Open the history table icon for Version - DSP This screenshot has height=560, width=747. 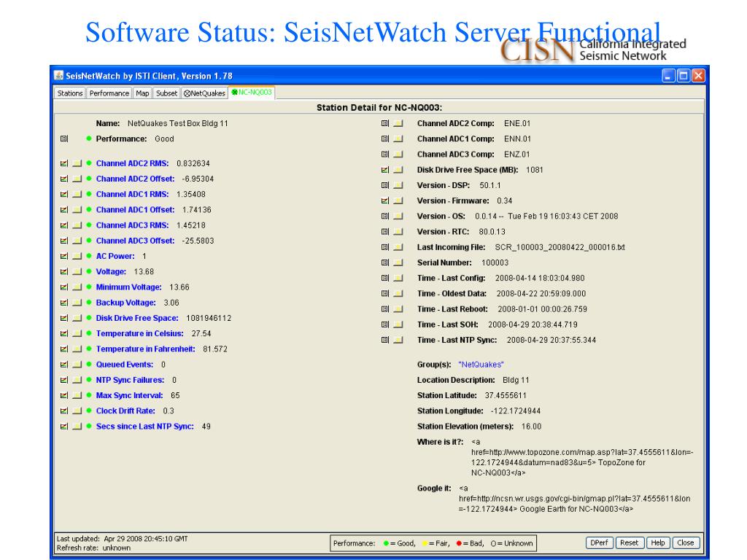click(x=385, y=185)
